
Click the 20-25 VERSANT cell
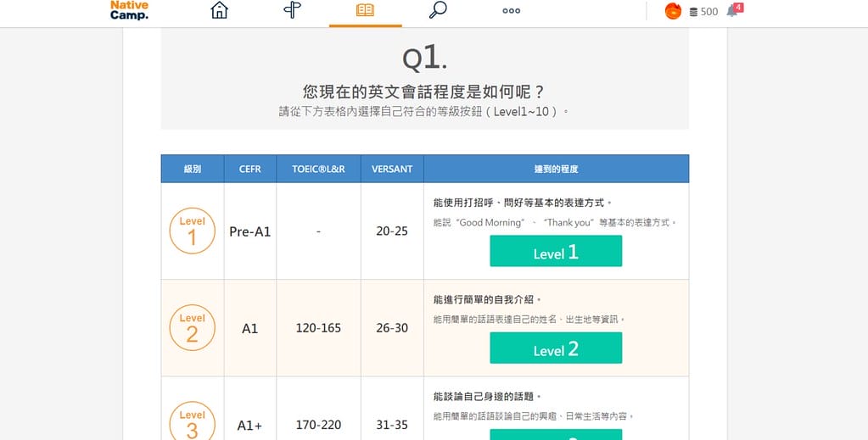pyautogui.click(x=392, y=231)
